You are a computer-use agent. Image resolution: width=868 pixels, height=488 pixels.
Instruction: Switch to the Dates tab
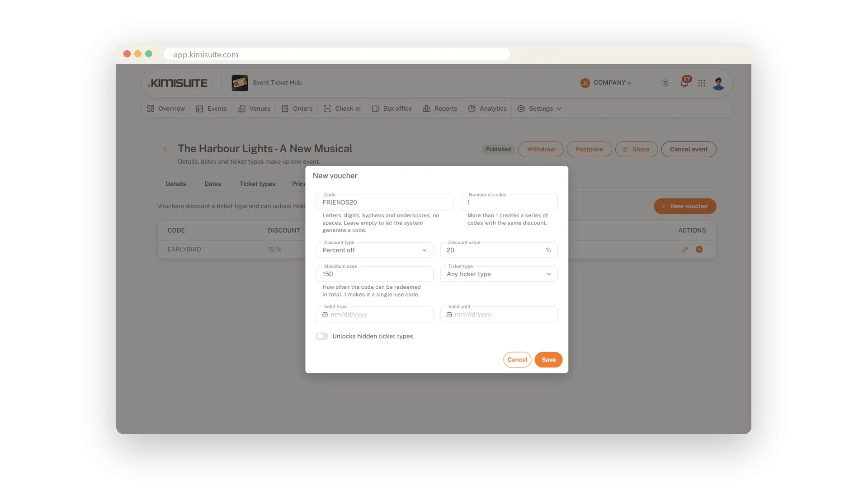212,184
